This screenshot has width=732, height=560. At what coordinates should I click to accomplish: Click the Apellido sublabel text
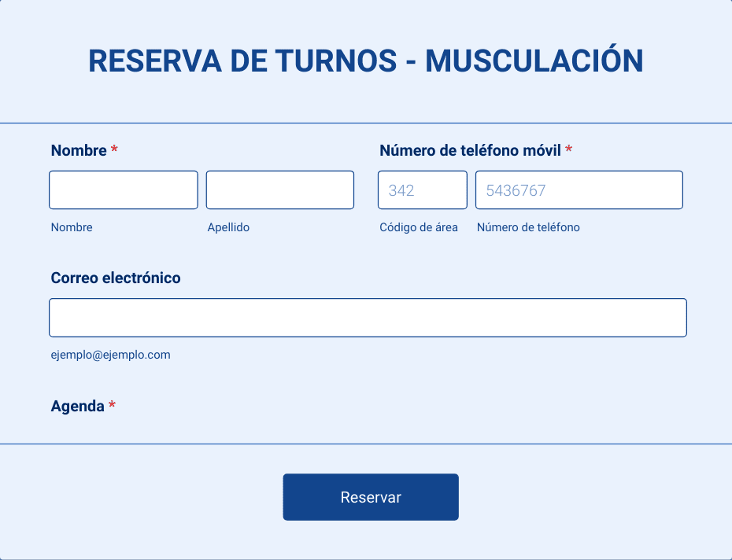click(x=228, y=227)
